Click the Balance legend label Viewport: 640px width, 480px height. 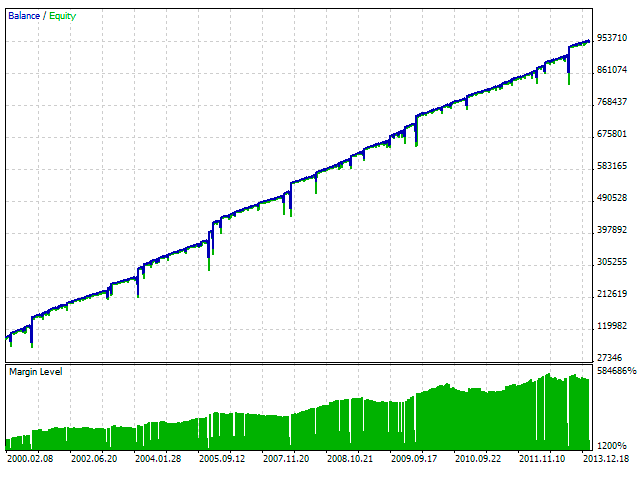[x=24, y=16]
